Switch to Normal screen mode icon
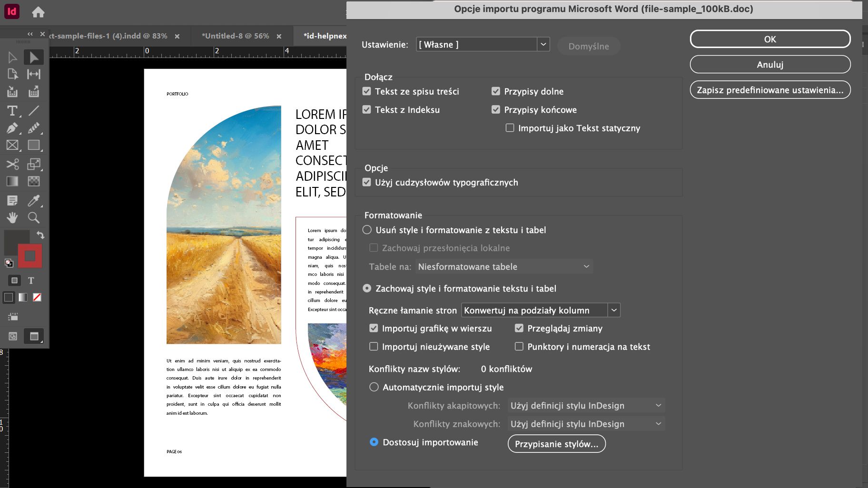The image size is (868, 488). tap(13, 336)
